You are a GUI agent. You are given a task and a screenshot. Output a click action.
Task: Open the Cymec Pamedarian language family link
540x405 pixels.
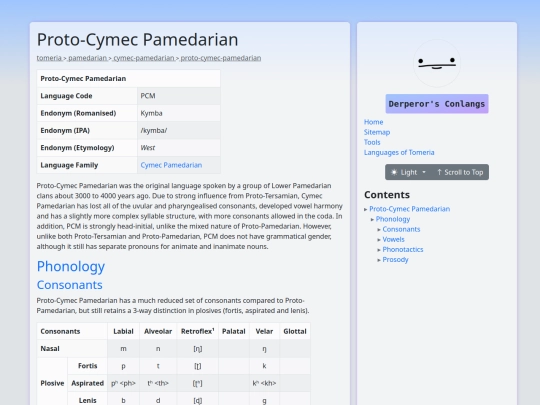point(171,165)
